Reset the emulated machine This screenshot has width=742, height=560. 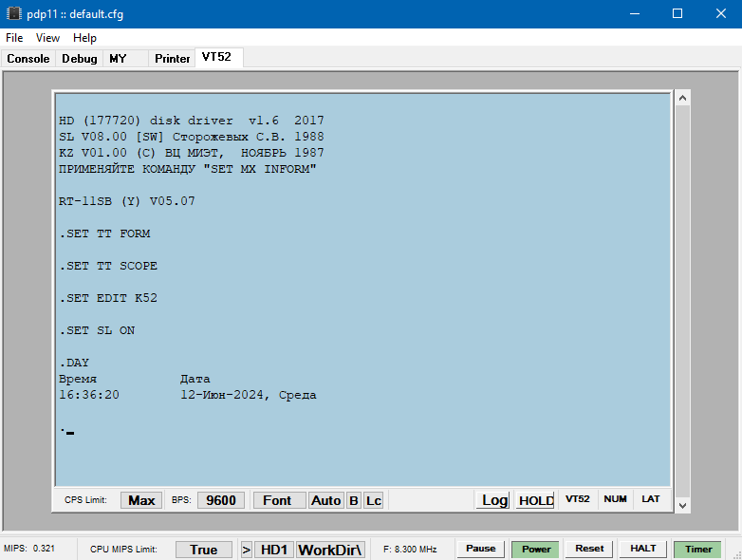coord(589,549)
